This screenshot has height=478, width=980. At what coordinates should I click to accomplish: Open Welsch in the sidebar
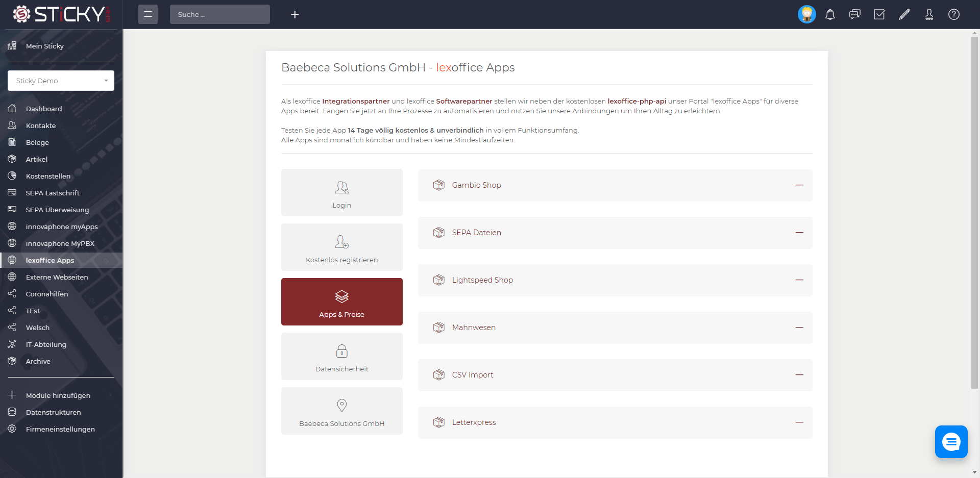tap(61, 328)
